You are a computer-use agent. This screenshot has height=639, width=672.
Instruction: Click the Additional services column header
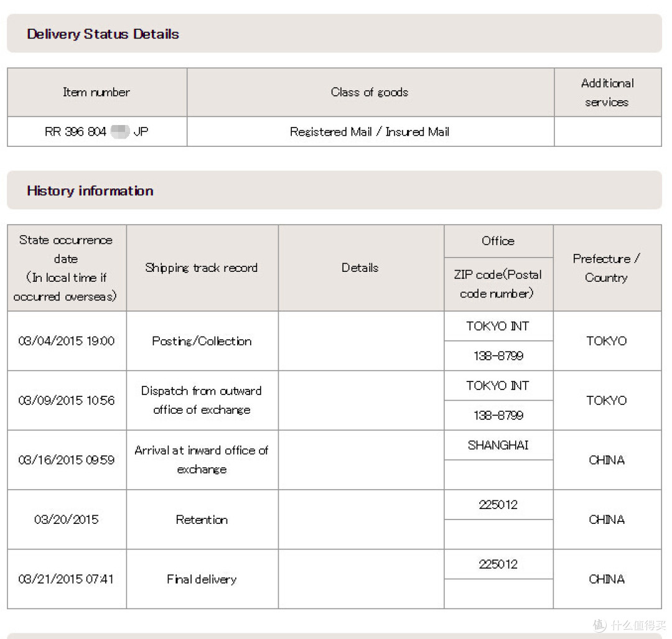(607, 93)
